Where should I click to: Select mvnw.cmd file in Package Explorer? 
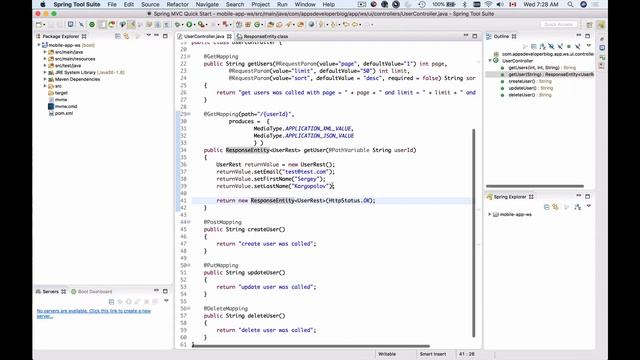tap(66, 107)
